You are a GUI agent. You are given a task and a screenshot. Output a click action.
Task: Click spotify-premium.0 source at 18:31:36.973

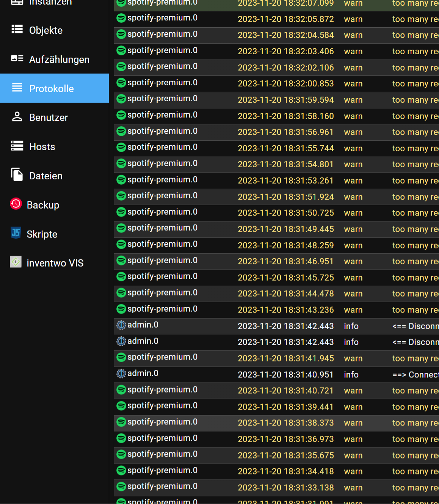162,438
